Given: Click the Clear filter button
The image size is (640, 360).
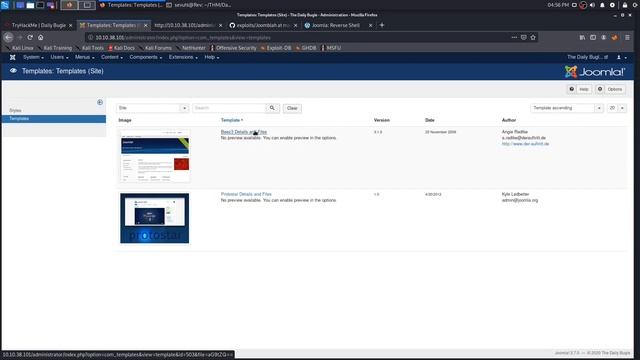Looking at the screenshot, I should (x=292, y=108).
